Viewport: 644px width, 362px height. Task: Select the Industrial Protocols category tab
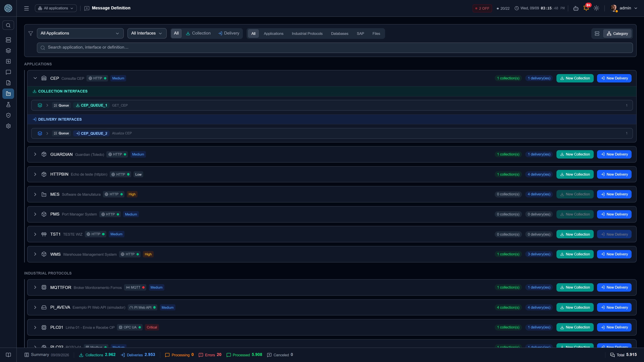pos(307,34)
